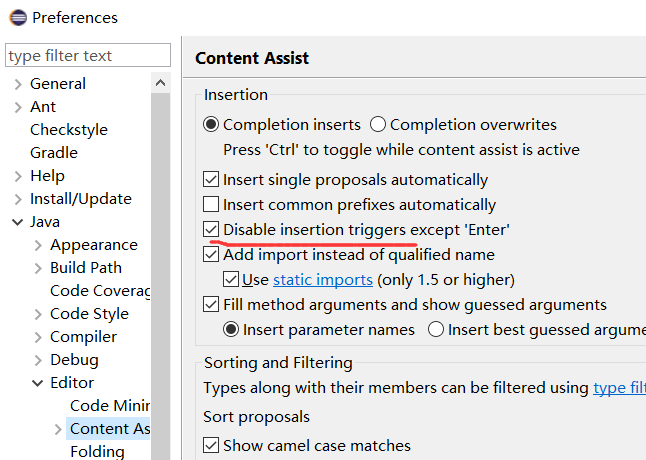The image size is (646, 460).
Task: Expand the General tree node
Action: pos(17,84)
